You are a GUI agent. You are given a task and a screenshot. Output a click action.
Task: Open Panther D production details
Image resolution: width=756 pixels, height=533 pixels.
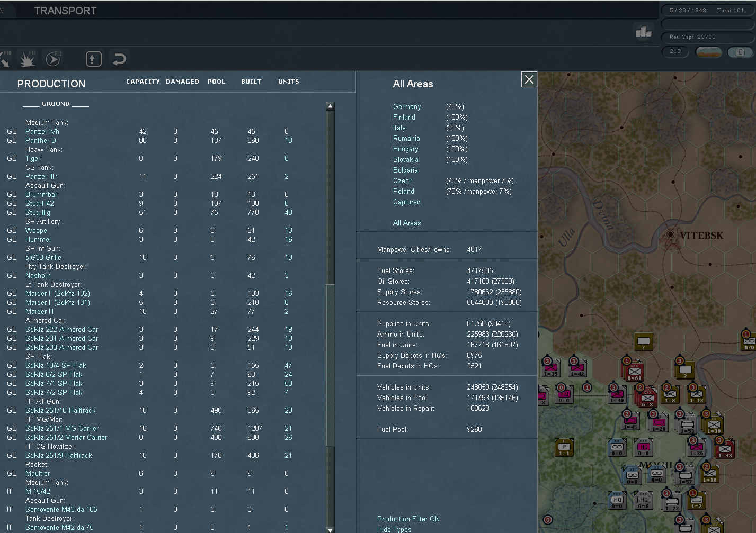tap(41, 141)
